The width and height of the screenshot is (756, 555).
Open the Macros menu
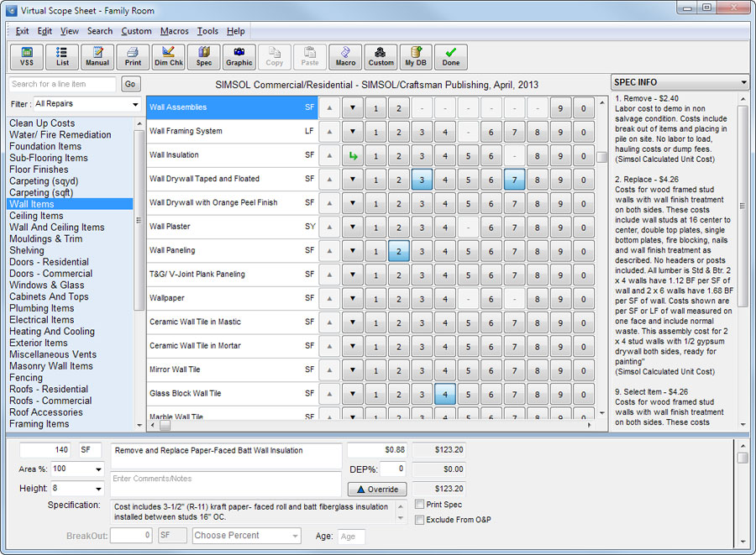click(174, 31)
